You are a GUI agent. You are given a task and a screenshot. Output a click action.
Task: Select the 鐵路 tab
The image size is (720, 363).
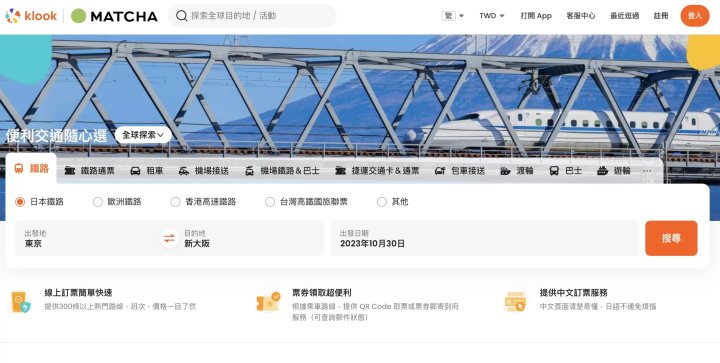click(x=31, y=168)
